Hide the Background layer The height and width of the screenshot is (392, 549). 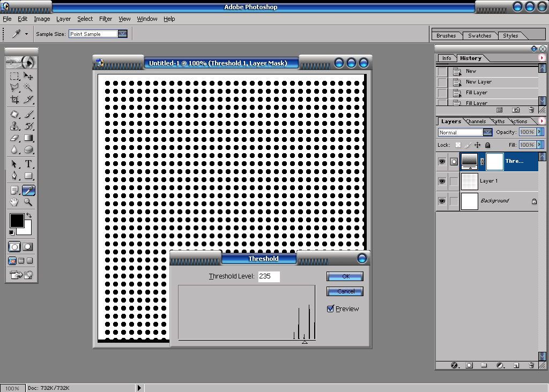(x=442, y=201)
